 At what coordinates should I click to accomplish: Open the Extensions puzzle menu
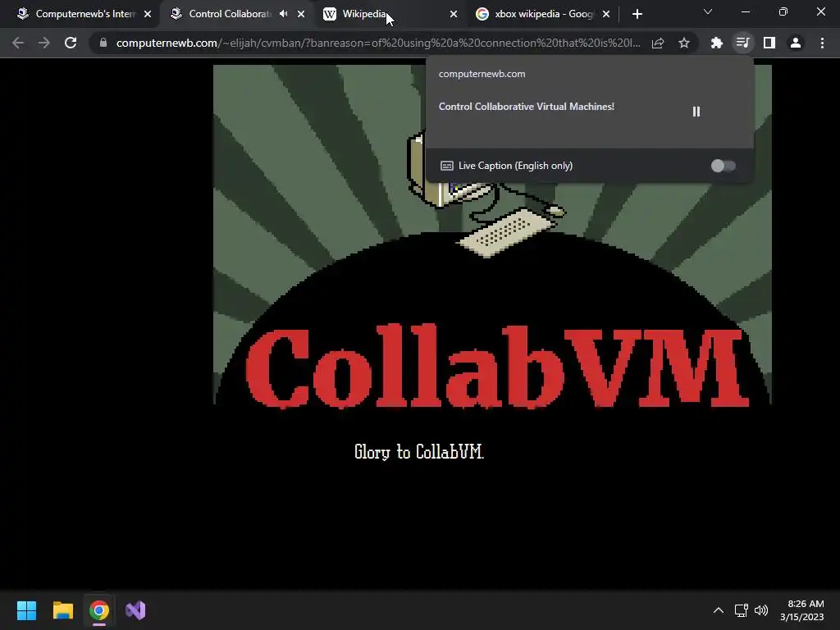click(x=716, y=43)
